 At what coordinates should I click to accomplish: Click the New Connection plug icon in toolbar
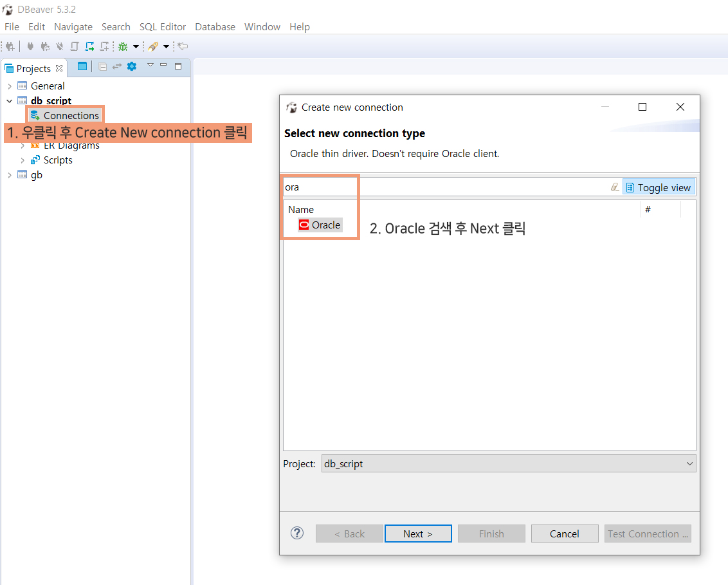point(10,46)
